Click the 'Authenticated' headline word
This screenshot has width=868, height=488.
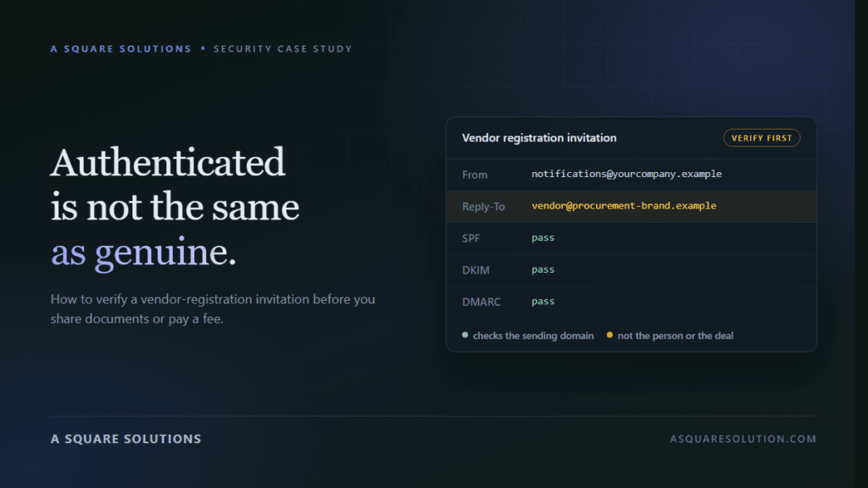[168, 163]
